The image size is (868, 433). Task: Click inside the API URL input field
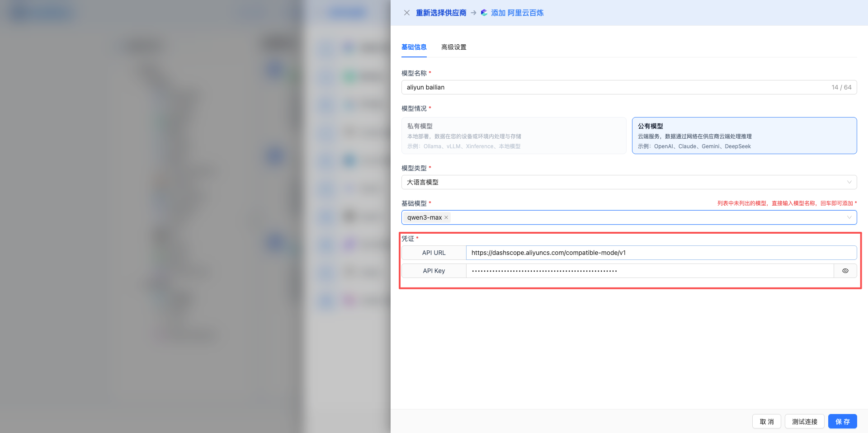(633, 253)
